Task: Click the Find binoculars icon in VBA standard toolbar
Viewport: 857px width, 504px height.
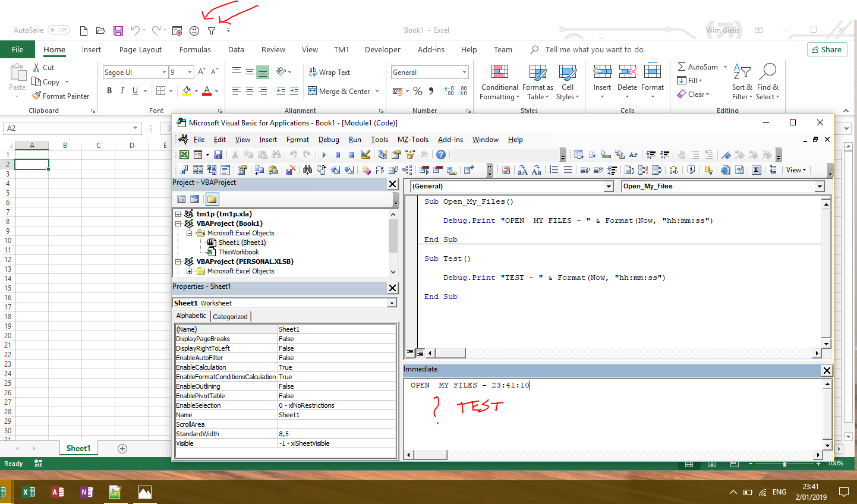Action: [x=276, y=155]
